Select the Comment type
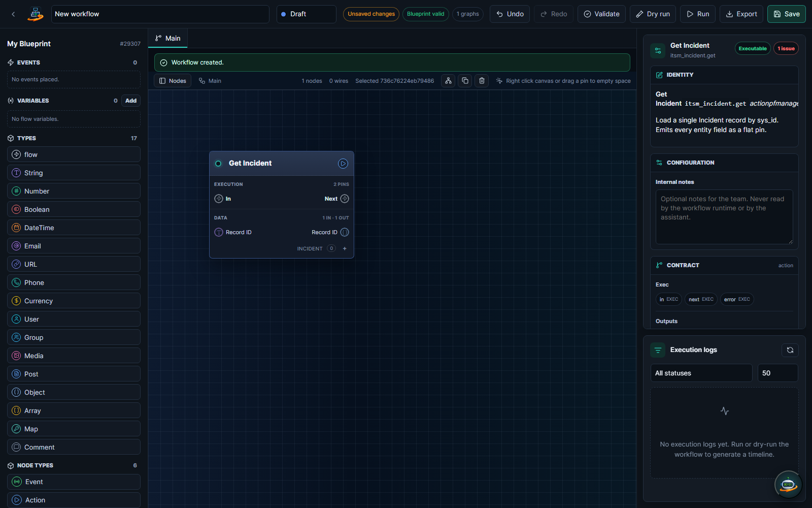Screen dimensions: 812x508 74,447
